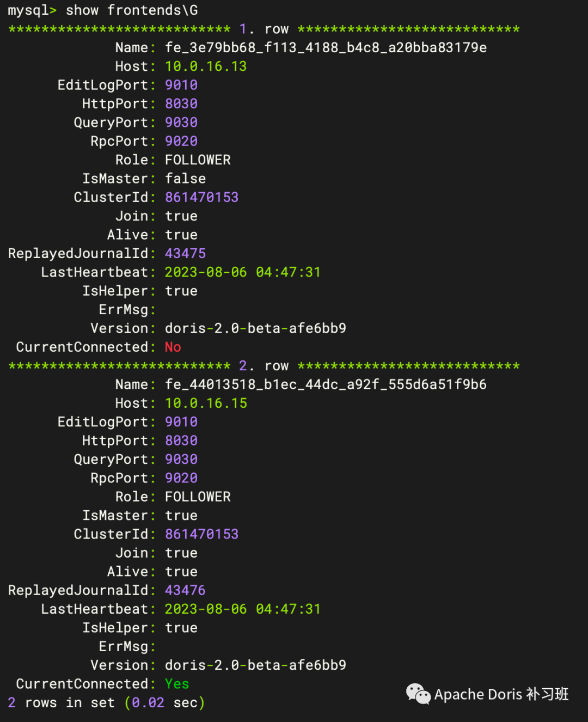Screen dimensions: 588x722
Task: Click the '2. row' separator header
Action: [264, 366]
